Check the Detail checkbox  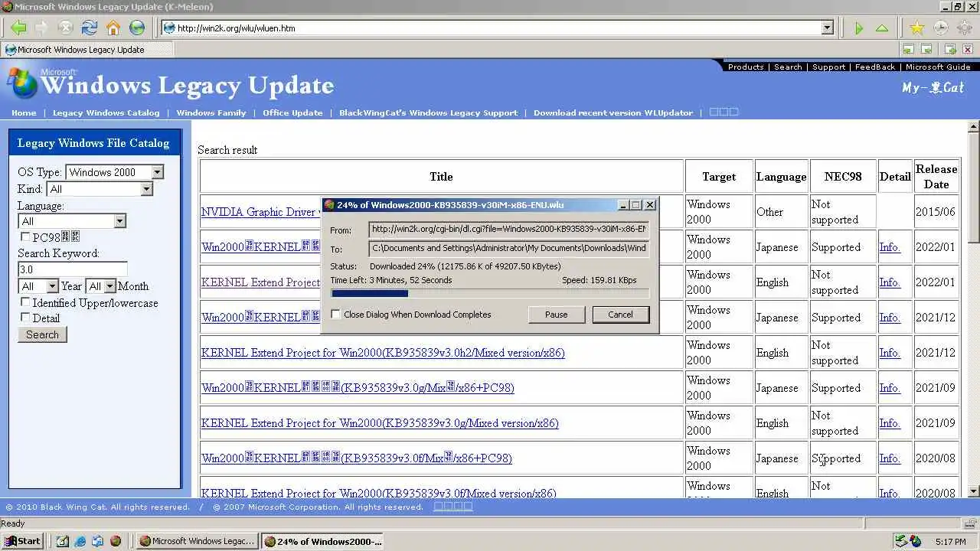click(25, 317)
